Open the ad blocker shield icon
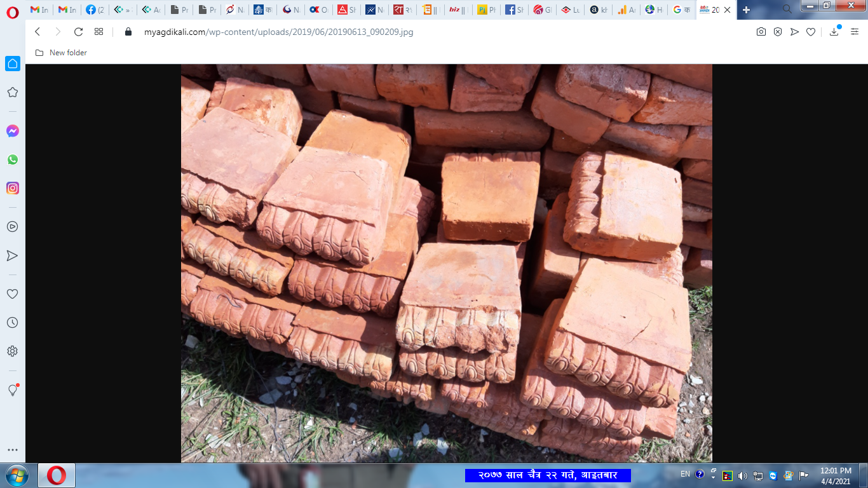 pos(778,32)
